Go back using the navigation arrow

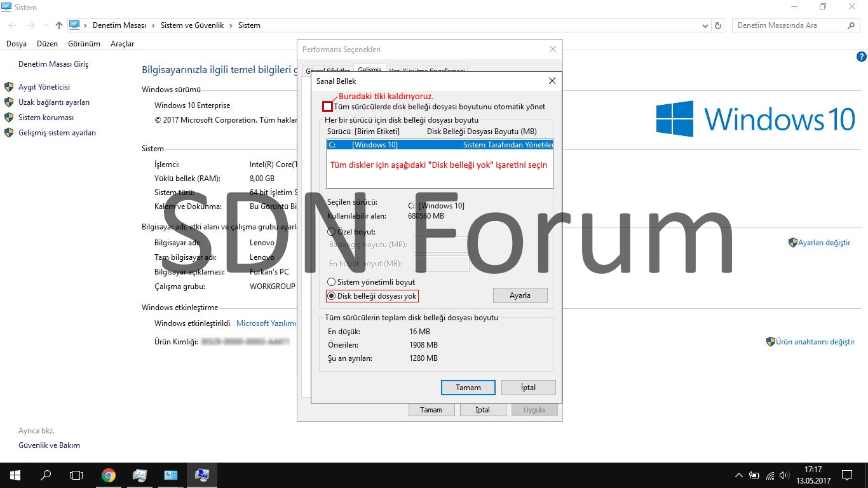[x=12, y=25]
